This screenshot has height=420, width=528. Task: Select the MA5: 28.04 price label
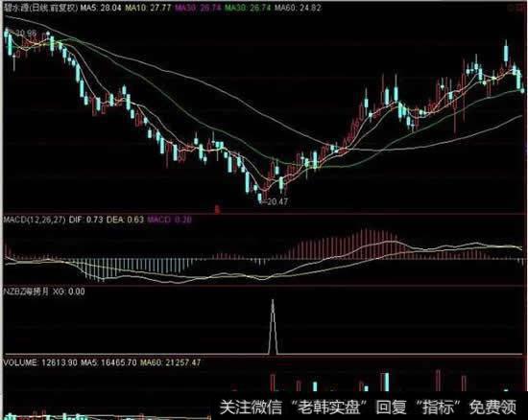coord(101,8)
